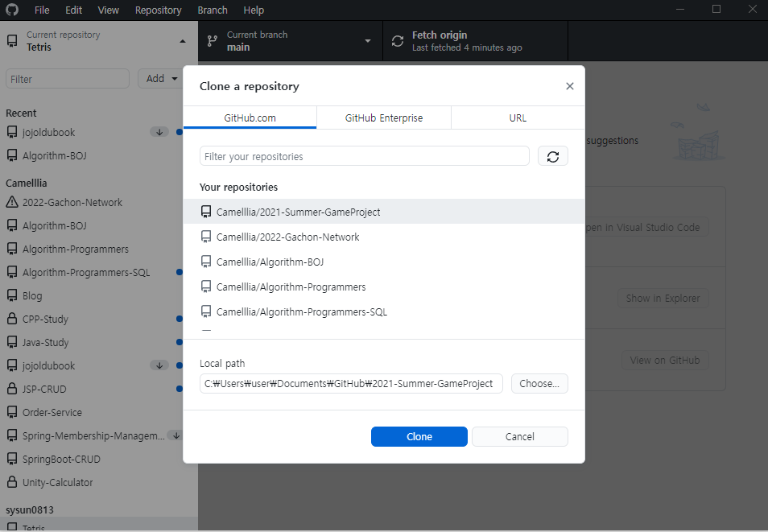The image size is (768, 532).
Task: Open the Help menu
Action: [x=254, y=10]
